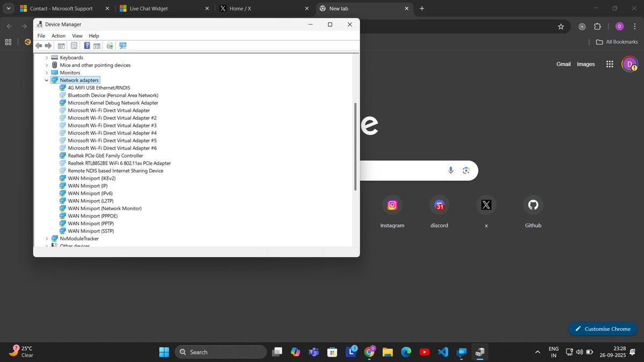
Task: Switch to Contact - Microsoft Support tab
Action: click(65, 9)
